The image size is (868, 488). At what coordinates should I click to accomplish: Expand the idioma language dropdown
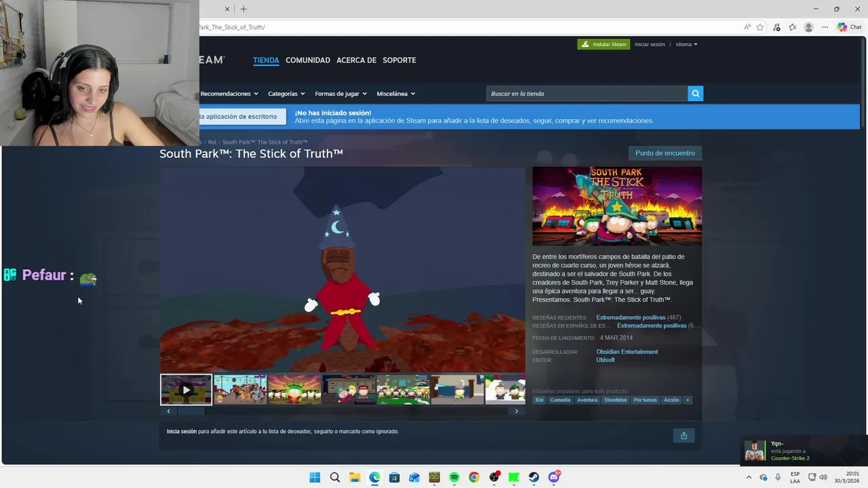point(686,44)
